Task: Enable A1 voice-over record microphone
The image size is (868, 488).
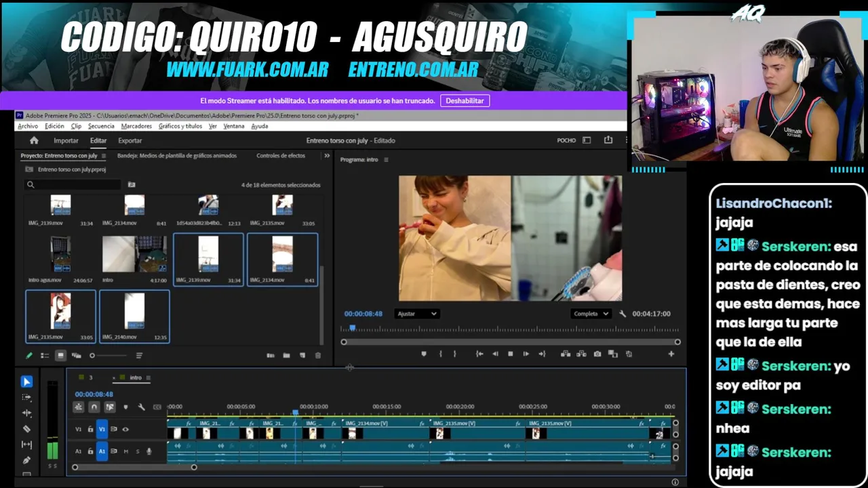Action: [149, 451]
